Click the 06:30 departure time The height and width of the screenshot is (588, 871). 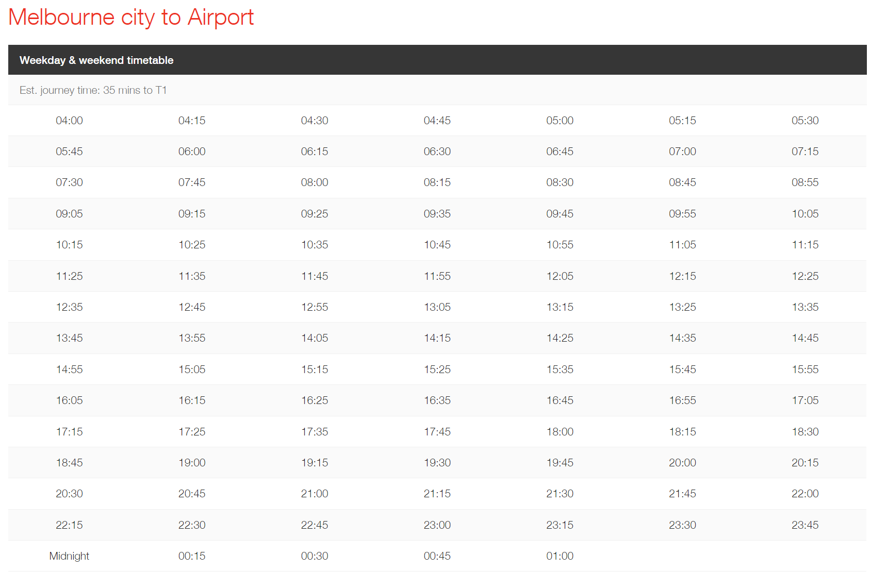point(437,152)
